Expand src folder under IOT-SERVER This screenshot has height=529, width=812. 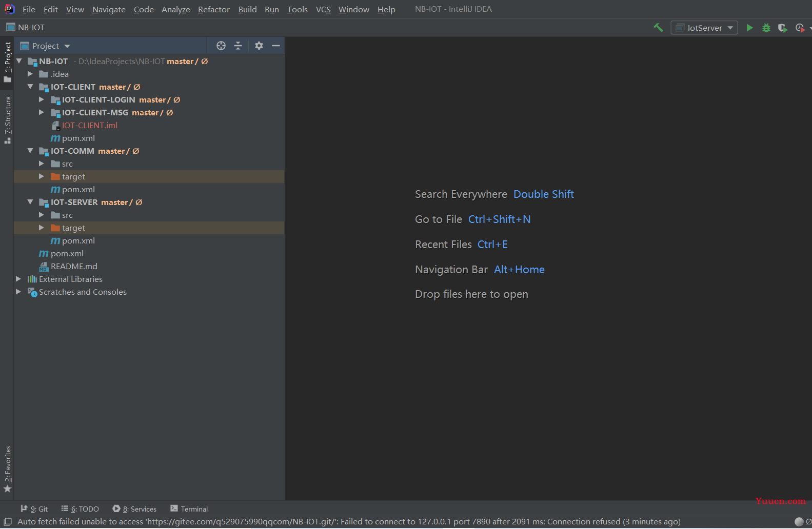[x=42, y=215]
